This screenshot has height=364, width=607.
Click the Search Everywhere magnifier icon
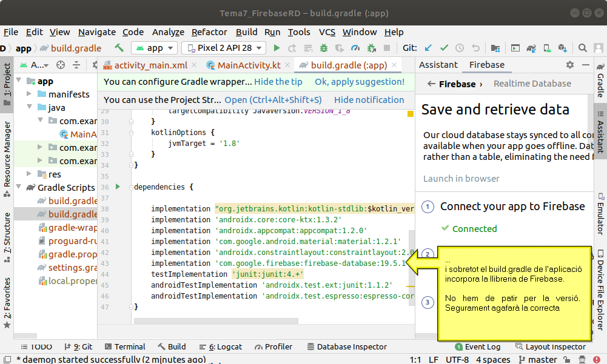[582, 48]
